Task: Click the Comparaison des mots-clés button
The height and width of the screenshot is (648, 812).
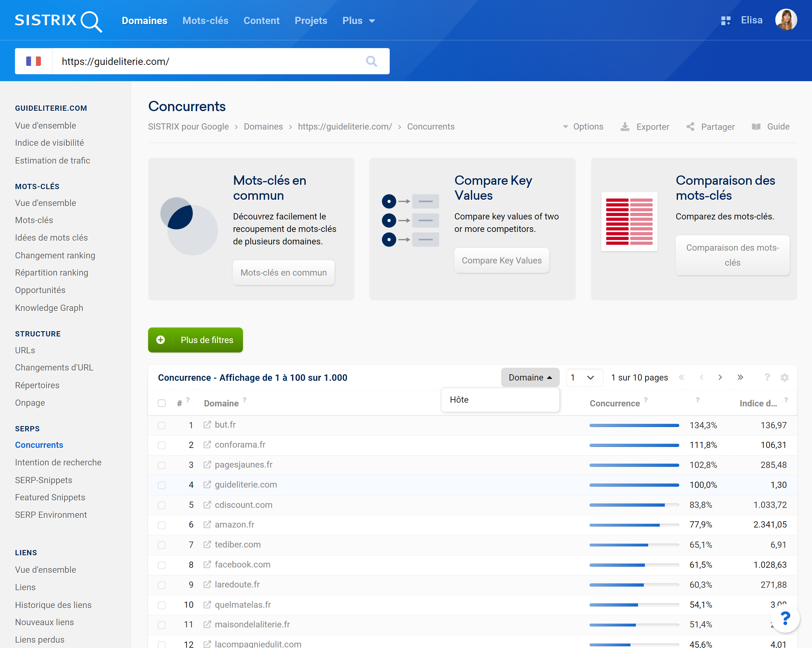Action: tap(732, 255)
